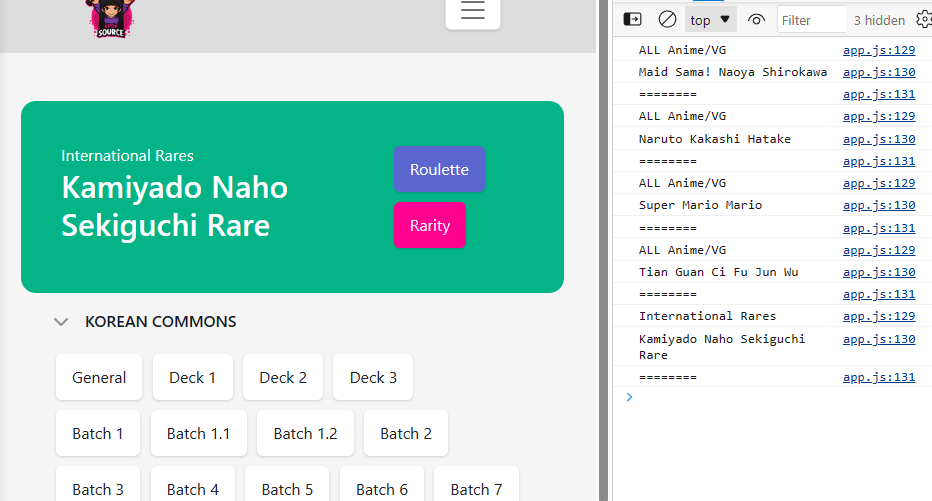Select the Deck 1 button
932x501 pixels.
point(193,377)
